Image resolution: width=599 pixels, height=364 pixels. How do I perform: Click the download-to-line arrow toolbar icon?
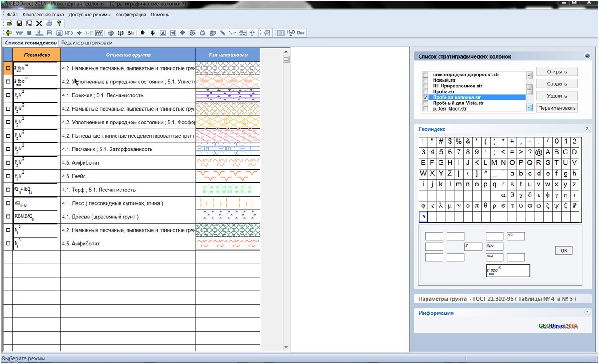(x=39, y=33)
